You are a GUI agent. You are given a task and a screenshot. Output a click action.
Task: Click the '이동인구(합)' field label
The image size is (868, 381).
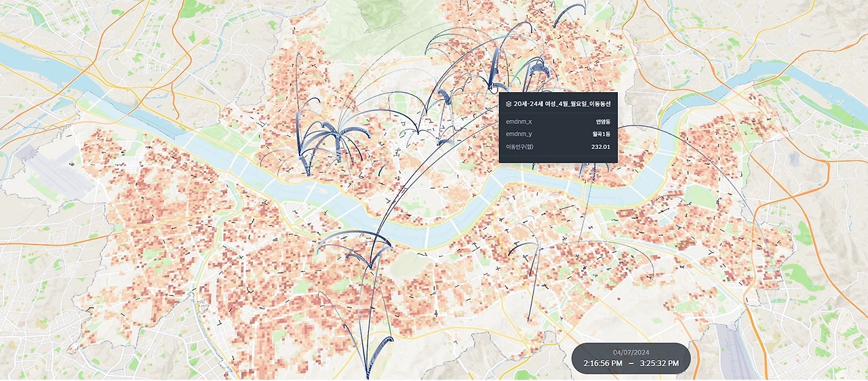tap(521, 147)
